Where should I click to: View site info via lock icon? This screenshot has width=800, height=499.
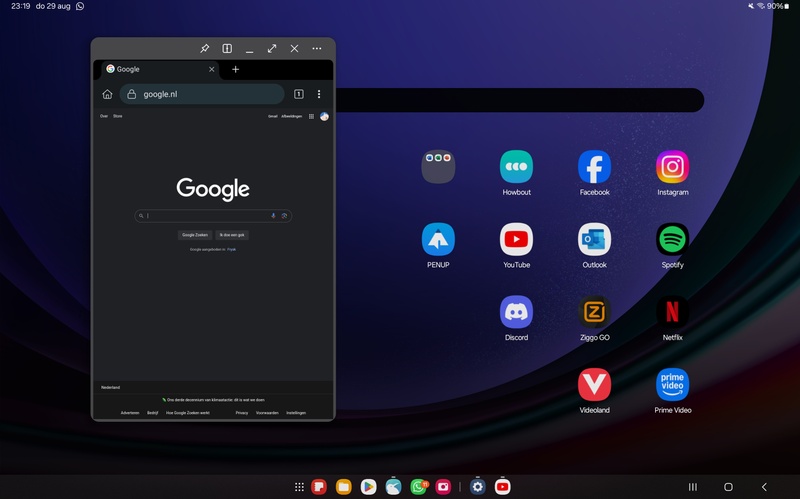132,94
